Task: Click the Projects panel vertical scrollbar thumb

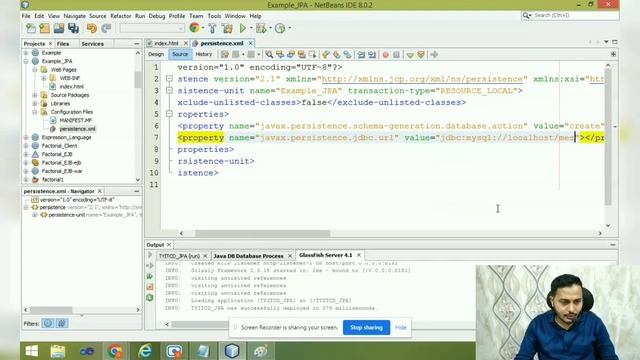Action: tap(138, 79)
